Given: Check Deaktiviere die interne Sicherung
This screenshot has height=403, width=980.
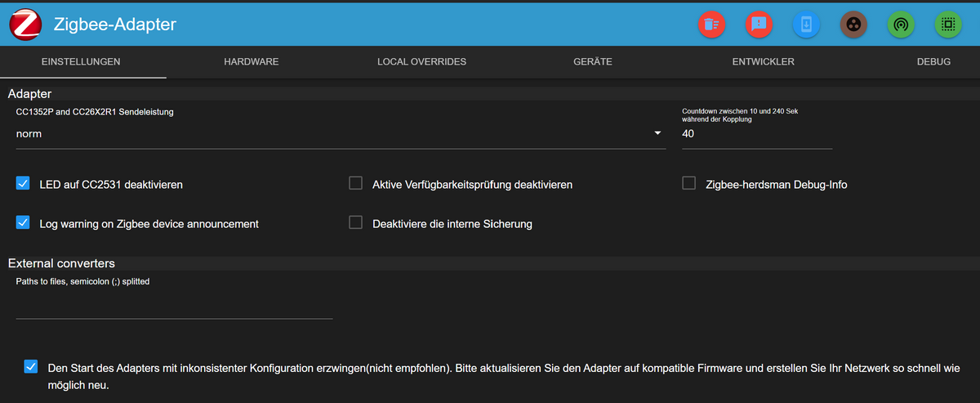Looking at the screenshot, I should point(355,222).
